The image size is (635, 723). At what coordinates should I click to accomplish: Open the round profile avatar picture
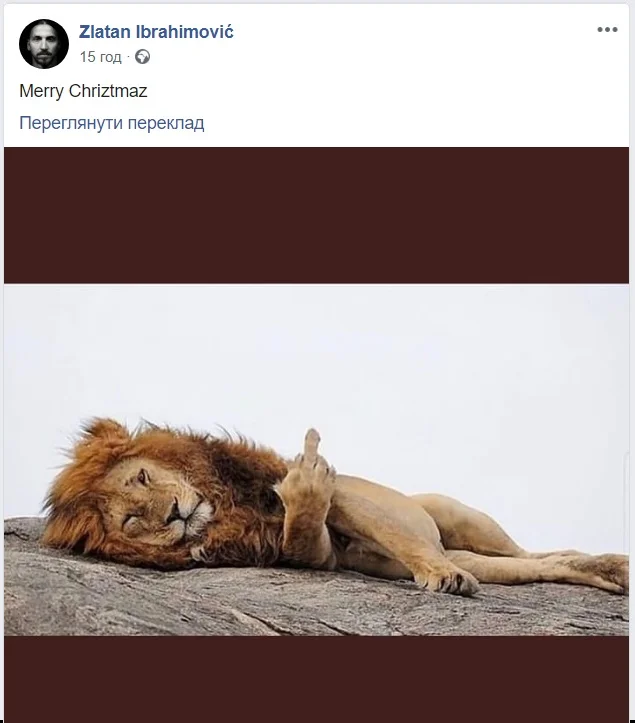click(44, 44)
